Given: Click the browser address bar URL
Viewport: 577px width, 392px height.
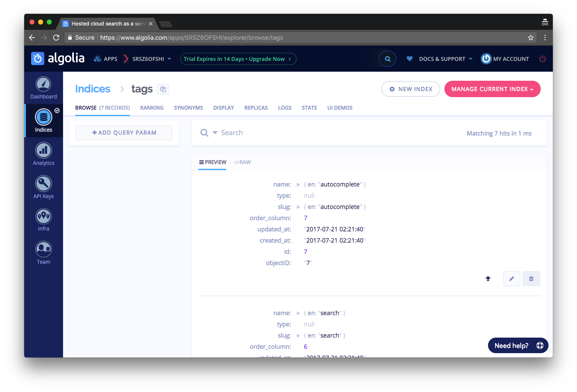Looking at the screenshot, I should [191, 38].
